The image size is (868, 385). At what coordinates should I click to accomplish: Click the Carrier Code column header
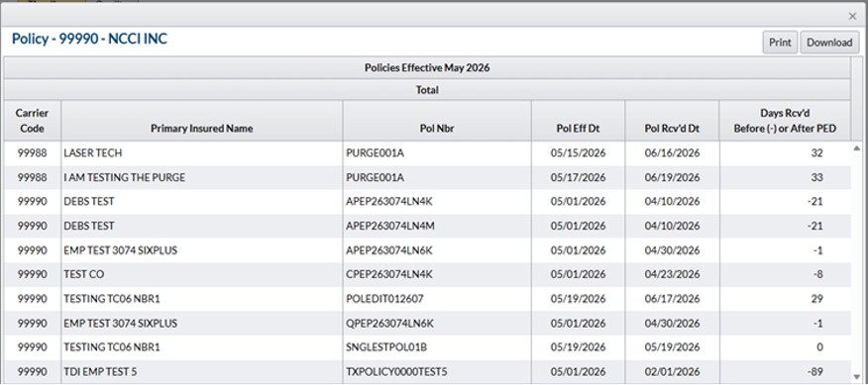point(32,121)
